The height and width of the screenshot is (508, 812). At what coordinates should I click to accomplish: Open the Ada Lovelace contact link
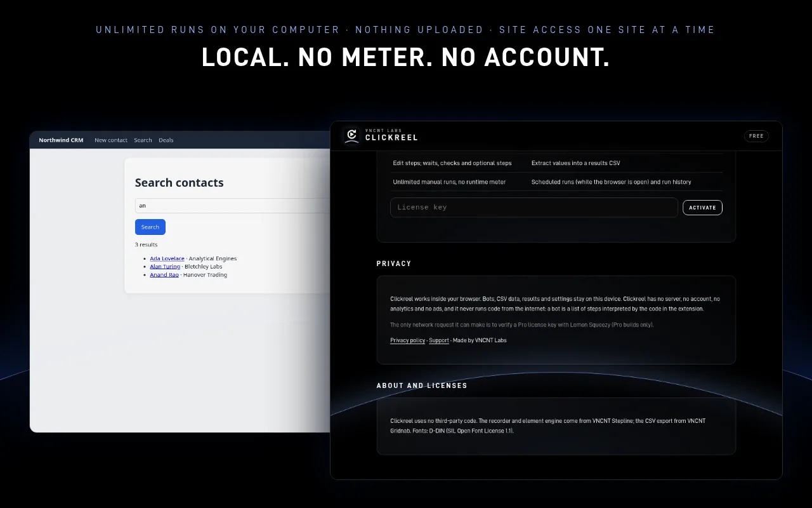click(167, 258)
